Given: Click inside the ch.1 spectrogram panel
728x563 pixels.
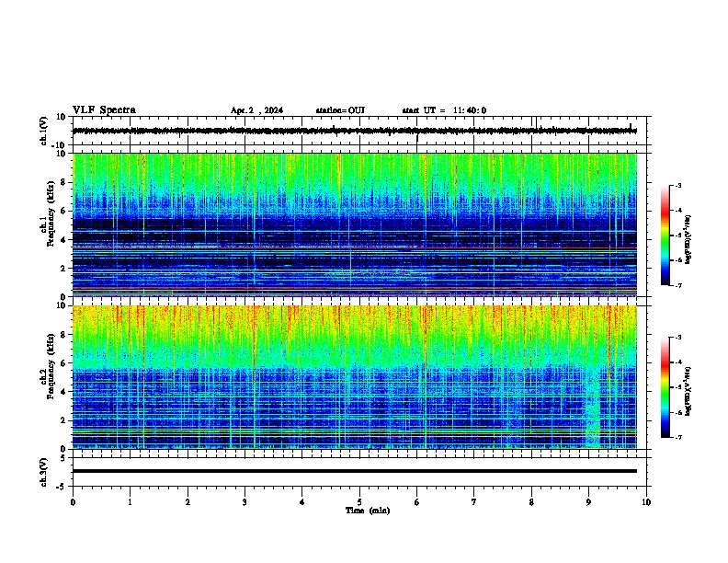Looking at the screenshot, I should coord(355,224).
